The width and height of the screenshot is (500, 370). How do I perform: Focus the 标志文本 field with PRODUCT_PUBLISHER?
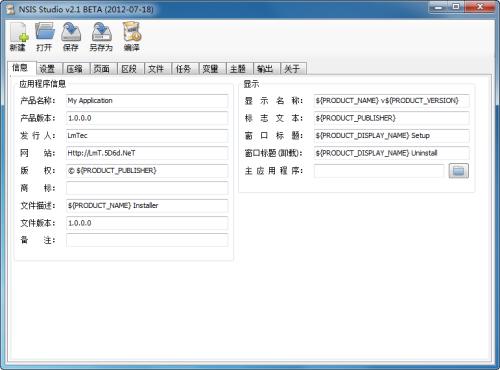tap(392, 118)
